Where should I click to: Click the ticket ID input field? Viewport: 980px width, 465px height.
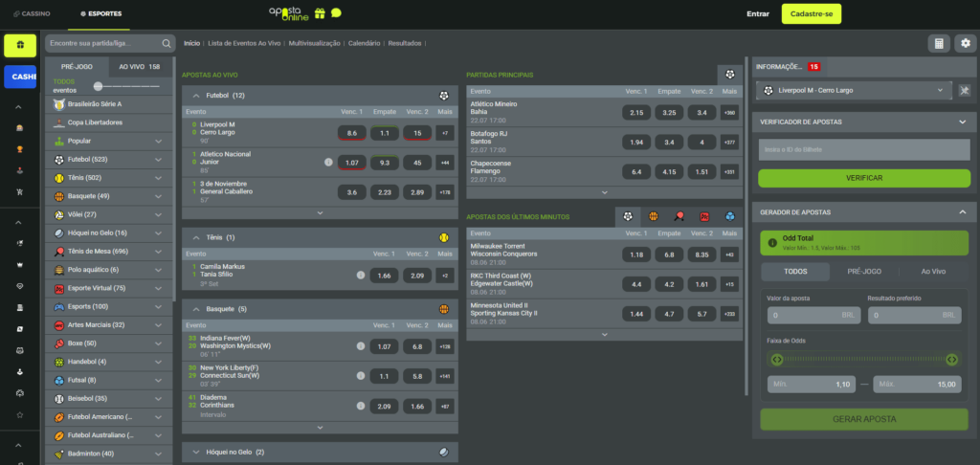pyautogui.click(x=864, y=149)
